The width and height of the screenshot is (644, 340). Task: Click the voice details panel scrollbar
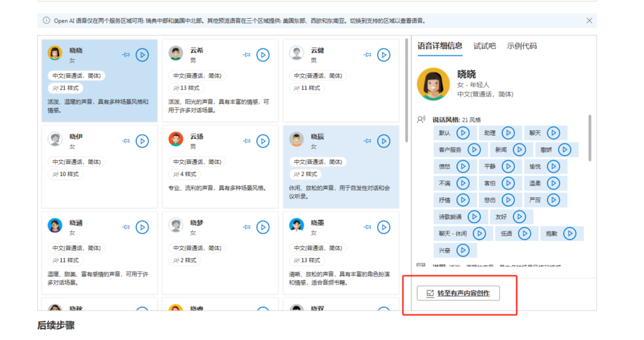tap(590, 138)
